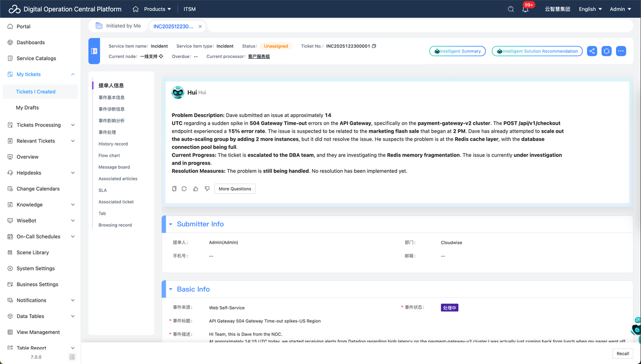The height and width of the screenshot is (364, 641).
Task: Select Flow chart in the section navigation
Action: (x=109, y=155)
